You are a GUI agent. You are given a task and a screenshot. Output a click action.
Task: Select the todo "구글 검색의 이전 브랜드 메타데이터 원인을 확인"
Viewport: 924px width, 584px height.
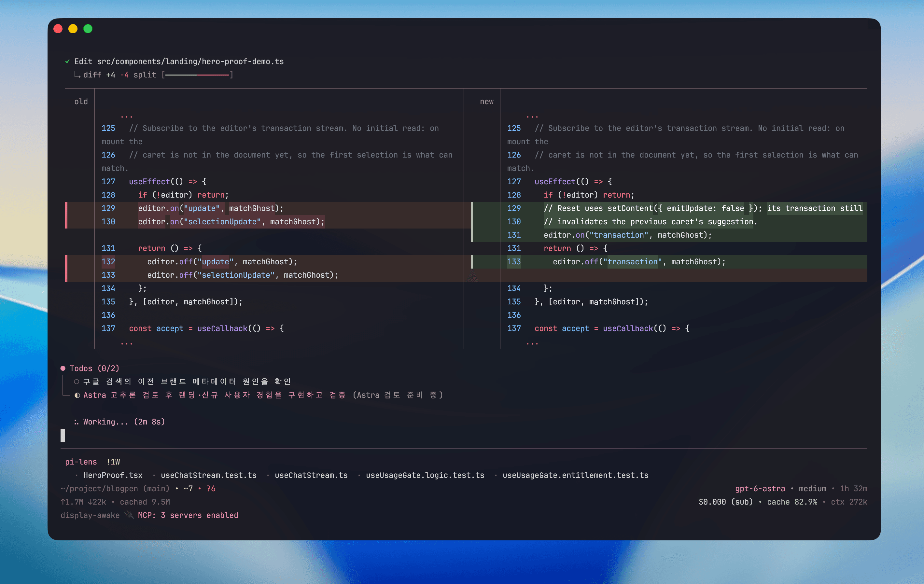click(x=187, y=382)
